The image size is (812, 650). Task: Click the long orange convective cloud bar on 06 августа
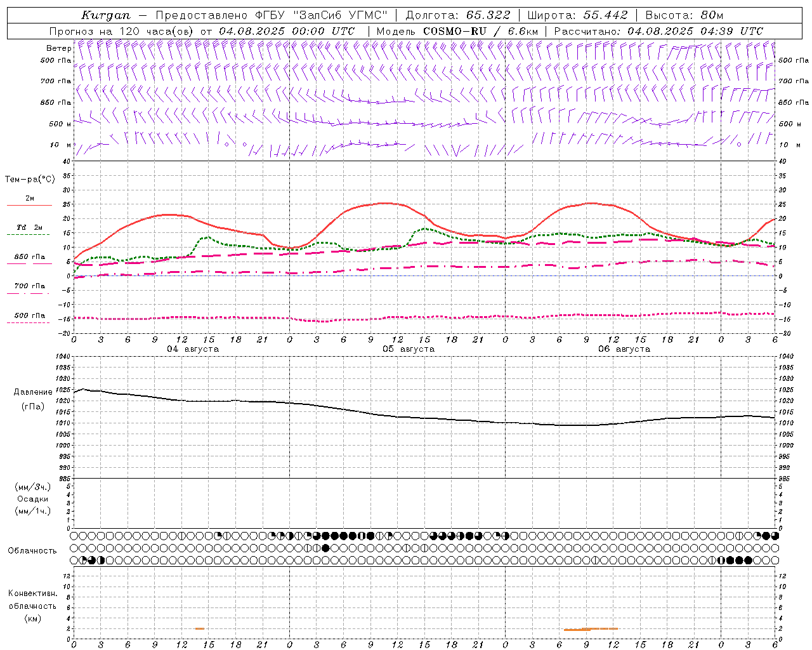point(591,629)
